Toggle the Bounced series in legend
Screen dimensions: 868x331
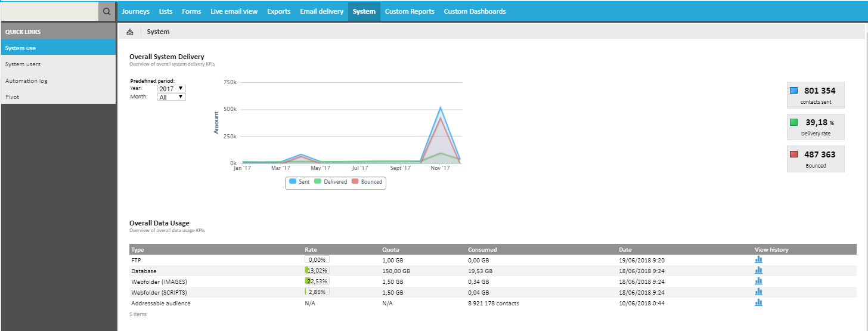[367, 182]
